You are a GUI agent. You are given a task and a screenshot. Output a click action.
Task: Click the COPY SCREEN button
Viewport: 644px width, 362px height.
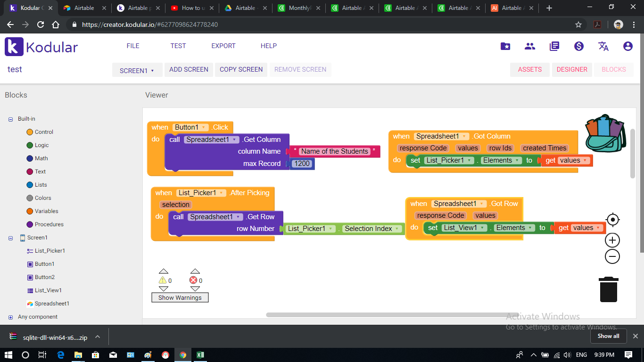241,69
